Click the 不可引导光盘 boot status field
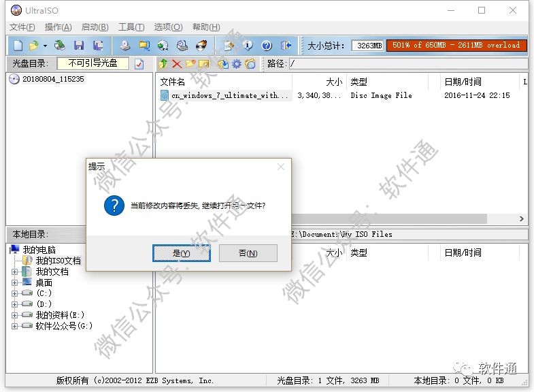The image size is (534, 392). [93, 63]
